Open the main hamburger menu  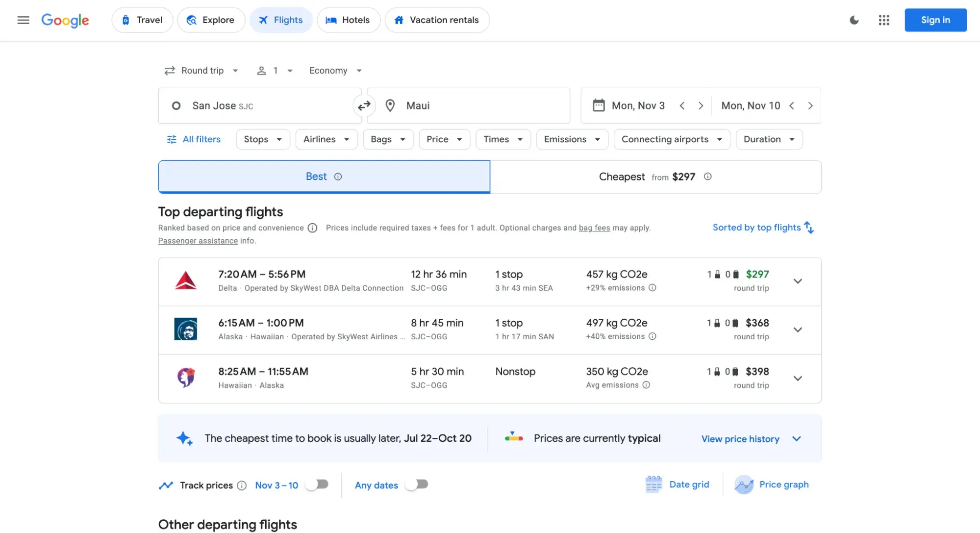pos(23,20)
